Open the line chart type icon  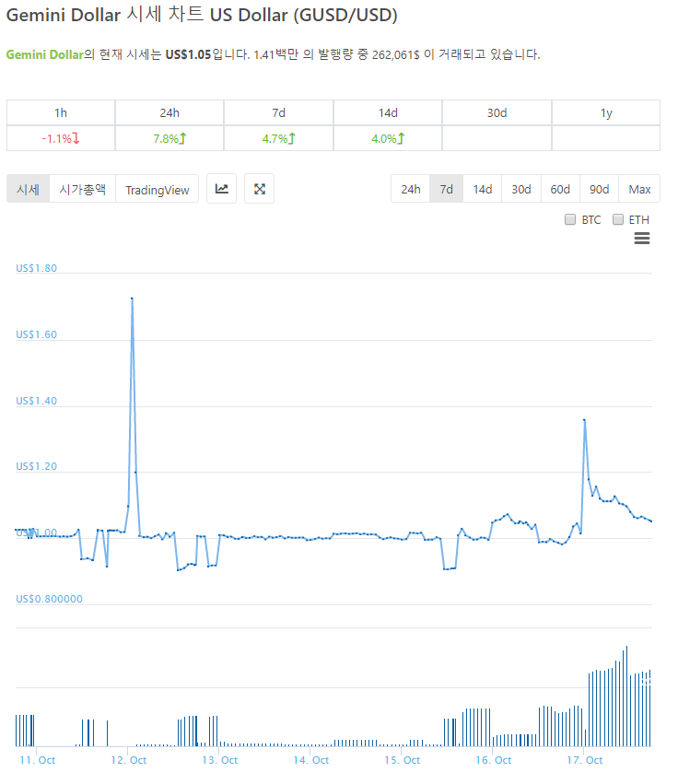(x=221, y=189)
